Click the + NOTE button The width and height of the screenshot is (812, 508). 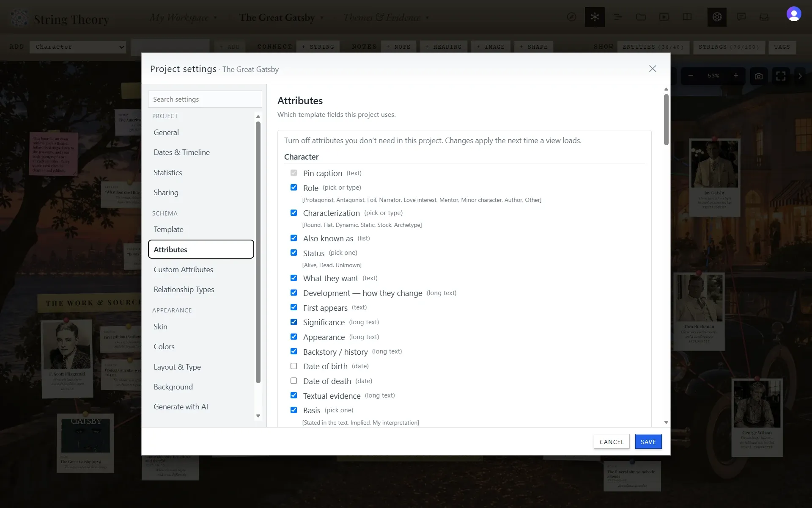398,47
